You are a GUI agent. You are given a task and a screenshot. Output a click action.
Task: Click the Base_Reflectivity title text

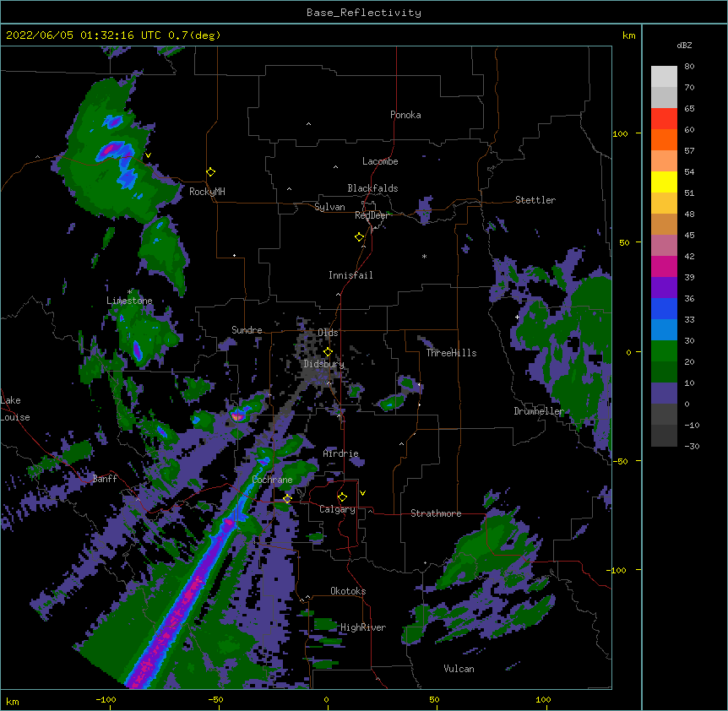364,13
